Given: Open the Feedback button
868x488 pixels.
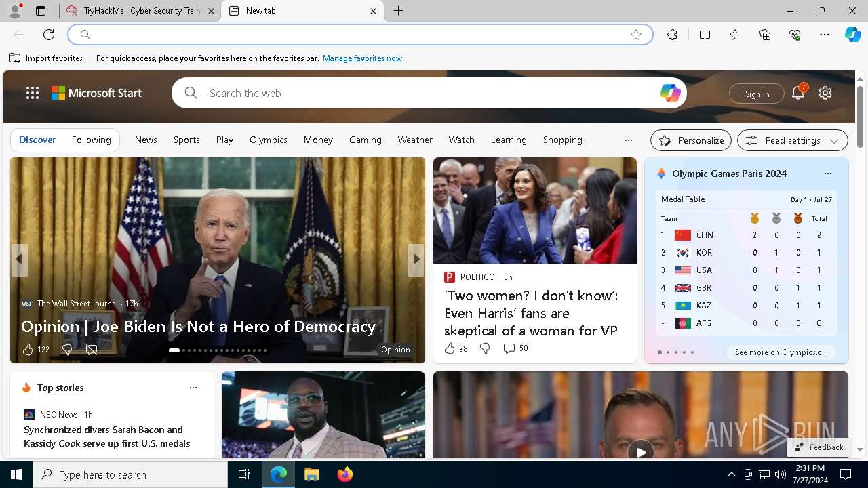Looking at the screenshot, I should click(818, 447).
